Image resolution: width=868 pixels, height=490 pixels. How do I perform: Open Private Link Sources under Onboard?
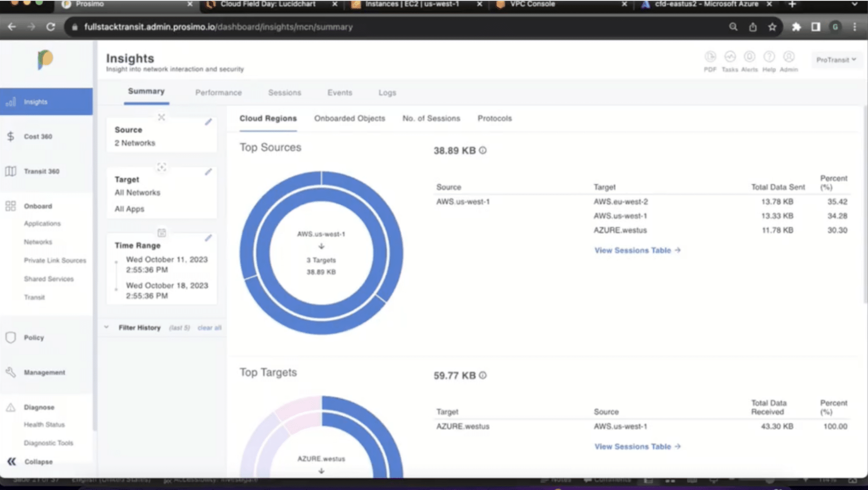click(x=55, y=260)
